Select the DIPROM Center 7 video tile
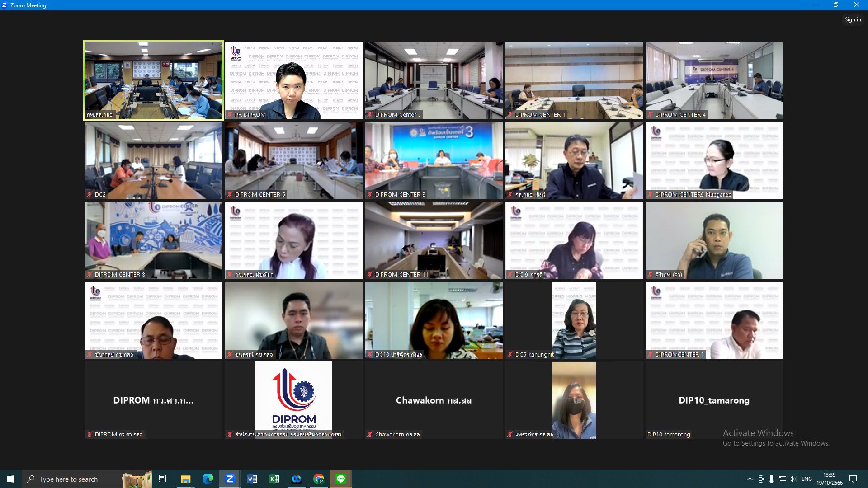Viewport: 868px width, 488px height. click(x=434, y=80)
